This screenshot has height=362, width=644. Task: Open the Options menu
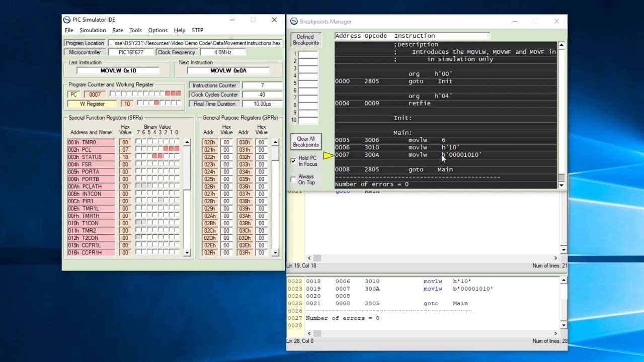[157, 30]
